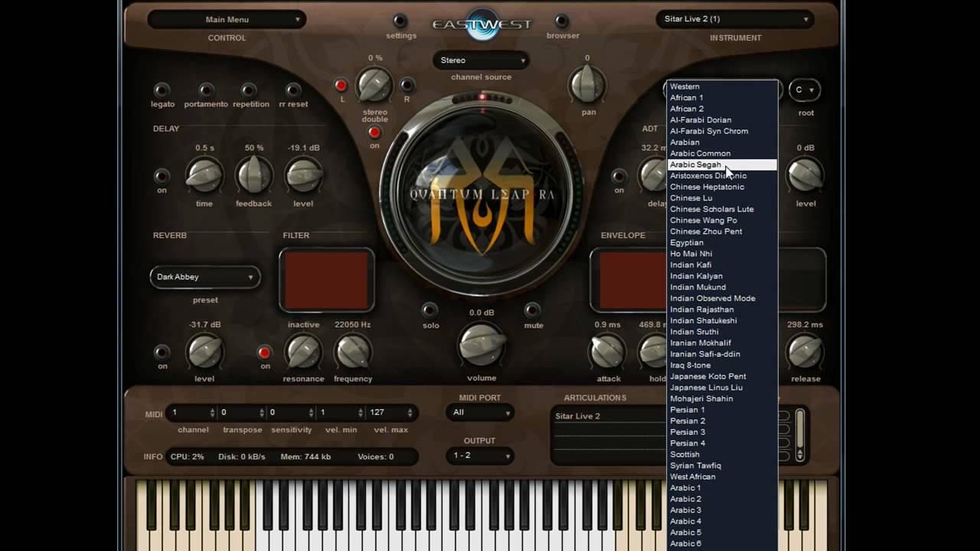Click the ADT level knob
The image size is (980, 551).
coord(805,175)
